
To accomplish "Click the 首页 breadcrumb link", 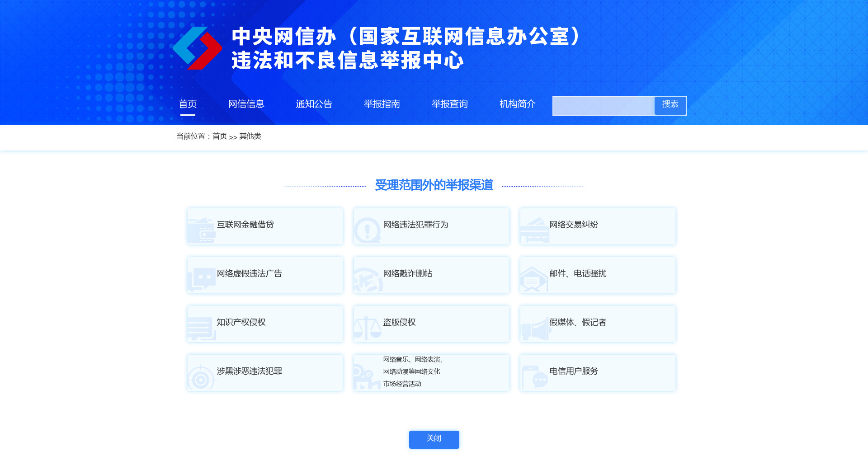I will 220,136.
